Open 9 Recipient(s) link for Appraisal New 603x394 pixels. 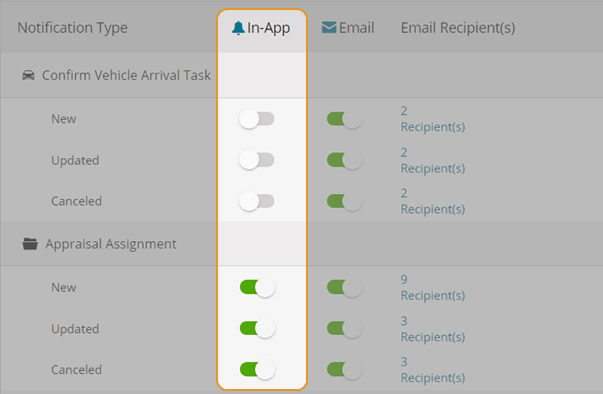pos(433,287)
